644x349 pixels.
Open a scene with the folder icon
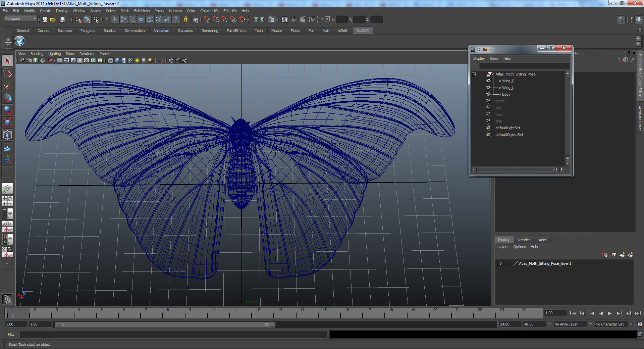point(53,19)
